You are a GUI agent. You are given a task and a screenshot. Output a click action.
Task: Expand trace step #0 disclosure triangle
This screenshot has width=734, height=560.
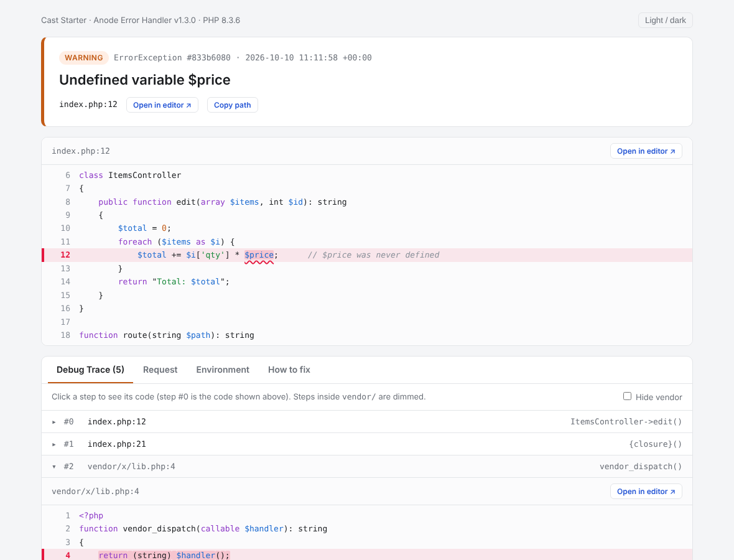click(x=54, y=422)
